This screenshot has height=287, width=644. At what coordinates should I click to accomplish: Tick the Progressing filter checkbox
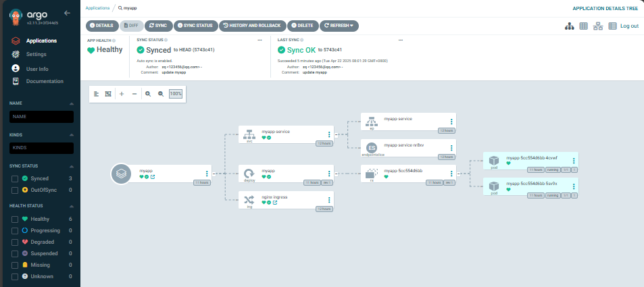click(15, 231)
